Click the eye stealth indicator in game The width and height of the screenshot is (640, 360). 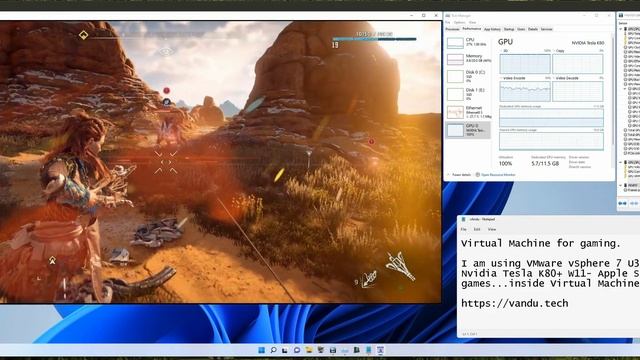pos(166,51)
